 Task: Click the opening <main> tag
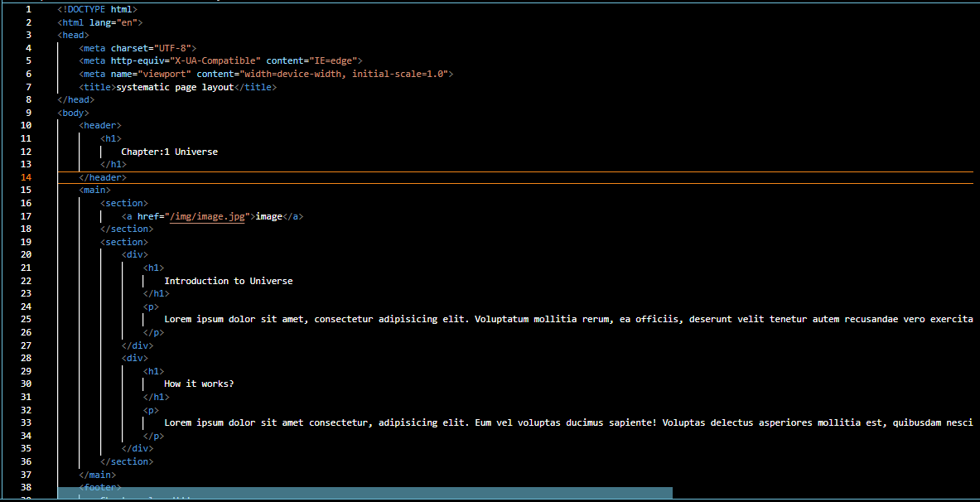point(94,190)
